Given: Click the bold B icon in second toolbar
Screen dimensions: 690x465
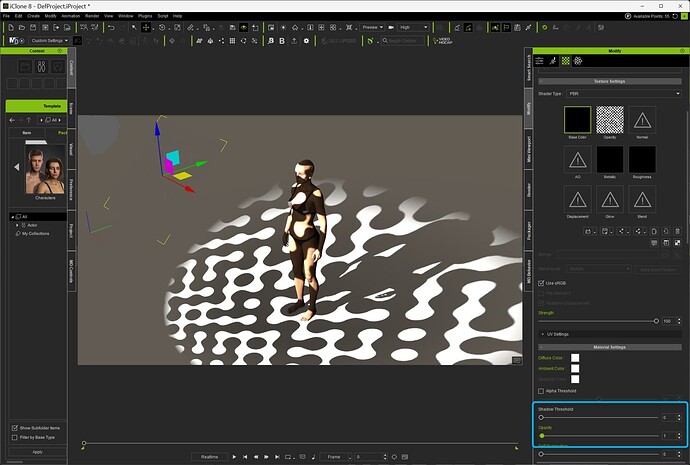Looking at the screenshot, I should pos(282,40).
